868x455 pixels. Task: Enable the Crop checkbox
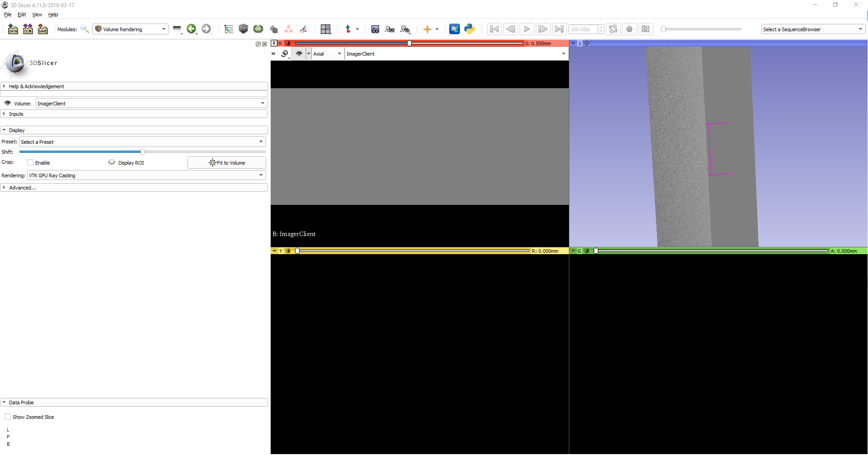30,162
